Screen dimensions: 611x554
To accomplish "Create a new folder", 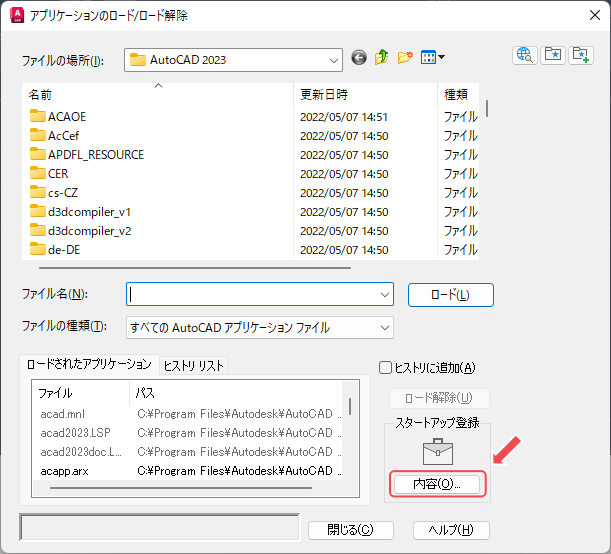I will [x=405, y=59].
